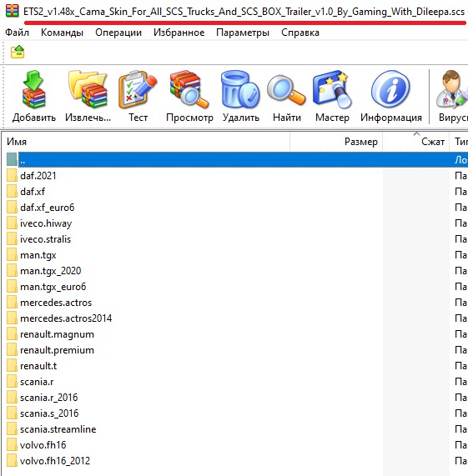Click the Тип column header
The image size is (468, 476).
click(x=459, y=142)
